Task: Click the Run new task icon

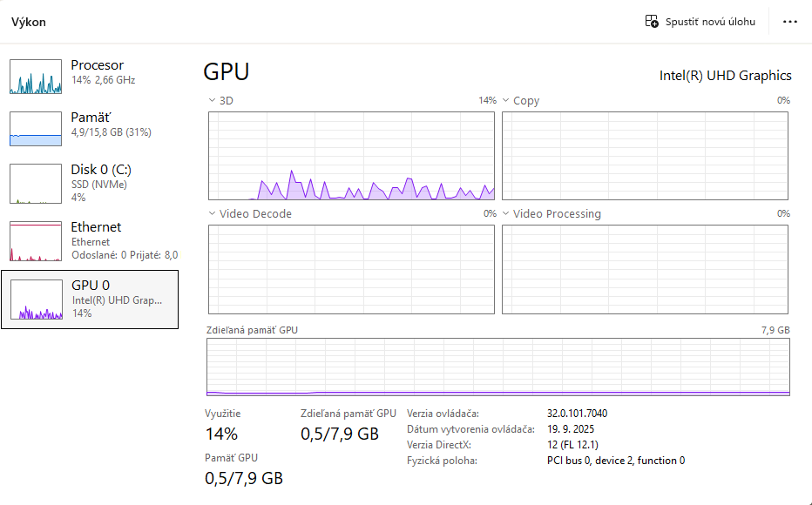Action: coord(652,22)
